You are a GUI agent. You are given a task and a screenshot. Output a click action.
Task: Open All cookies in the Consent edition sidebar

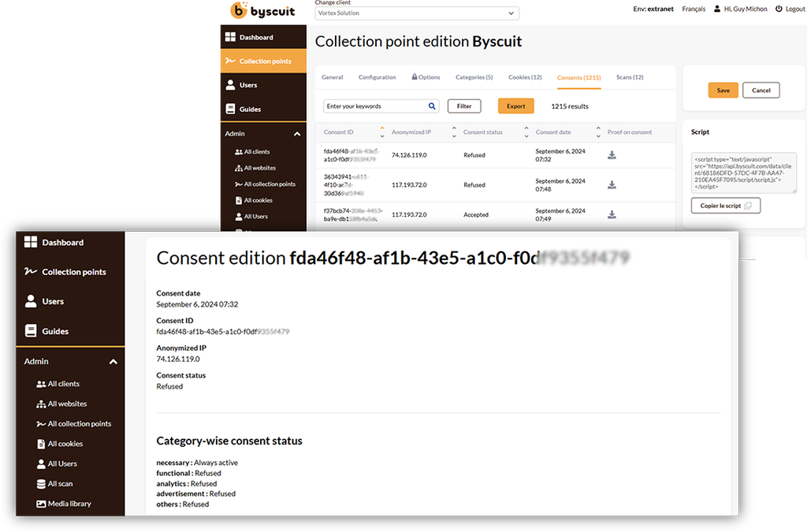pos(60,444)
